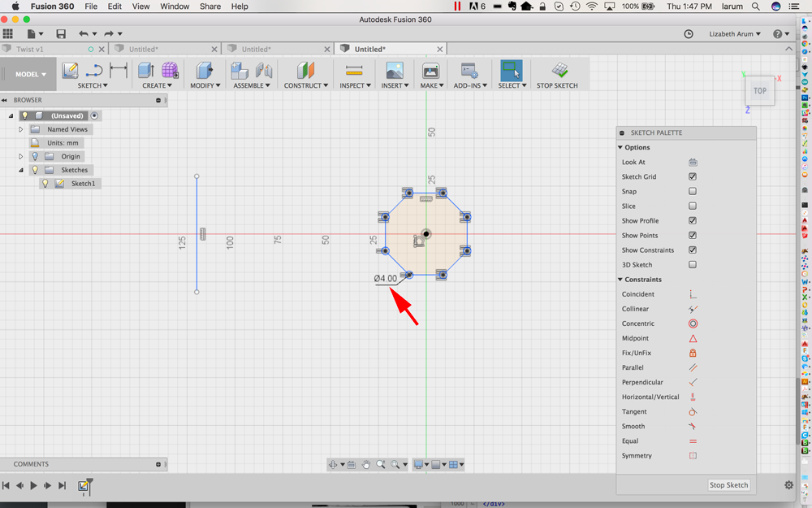Apply the Fix/UnFix lock constraint icon

click(693, 353)
